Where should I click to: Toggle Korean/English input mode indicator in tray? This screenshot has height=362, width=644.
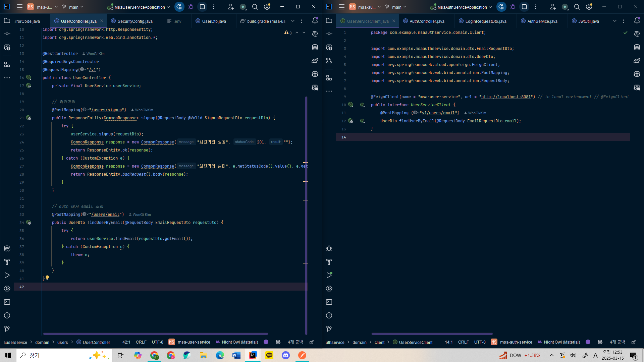point(595,355)
